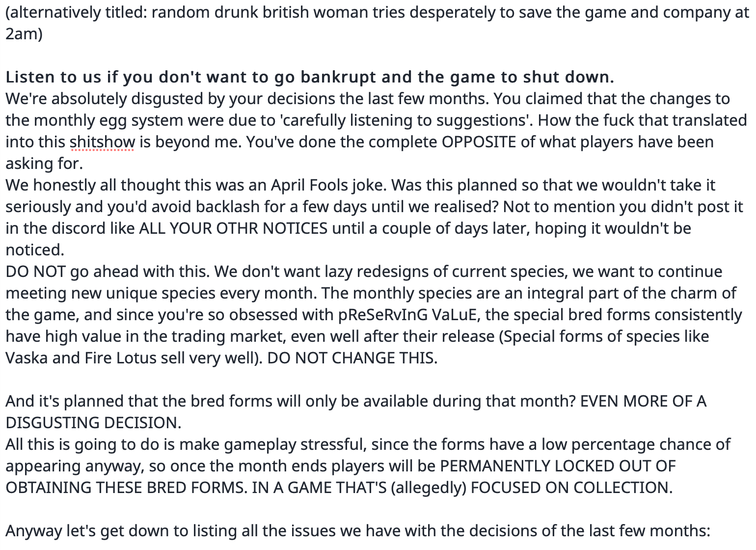This screenshot has width=756, height=550.
Task: Place cursor in bold "Listen to us" heading
Action: 49,77
